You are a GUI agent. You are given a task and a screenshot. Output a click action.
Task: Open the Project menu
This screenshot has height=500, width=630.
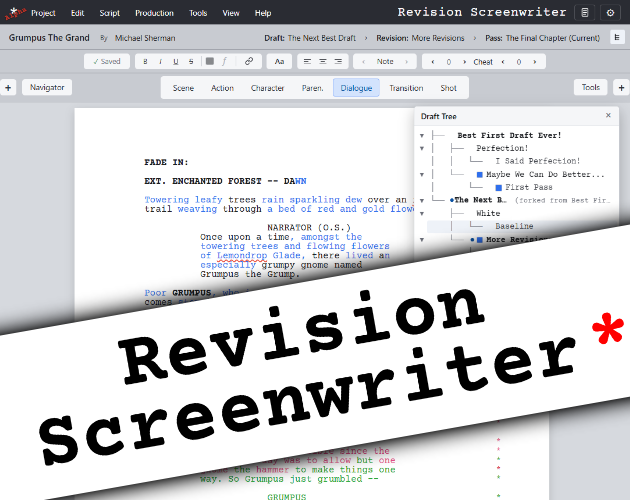pos(43,13)
